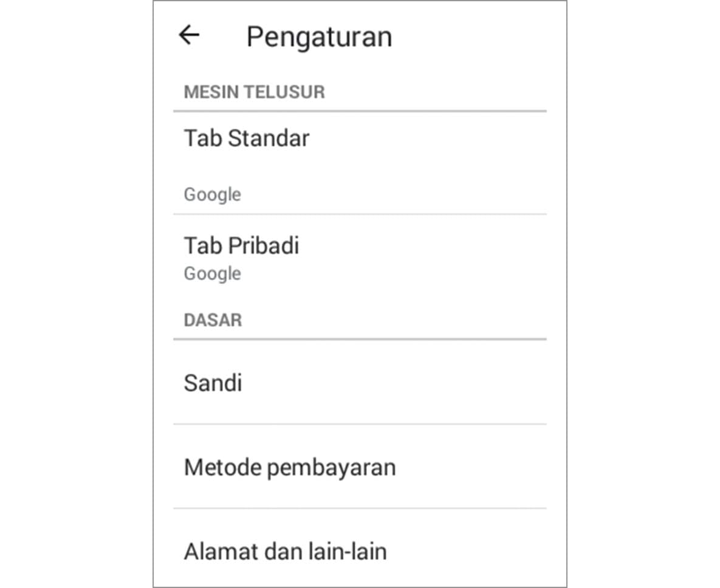Select the Google value under Tab Pribadi
Screen dimensions: 720x588
pyautogui.click(x=212, y=273)
